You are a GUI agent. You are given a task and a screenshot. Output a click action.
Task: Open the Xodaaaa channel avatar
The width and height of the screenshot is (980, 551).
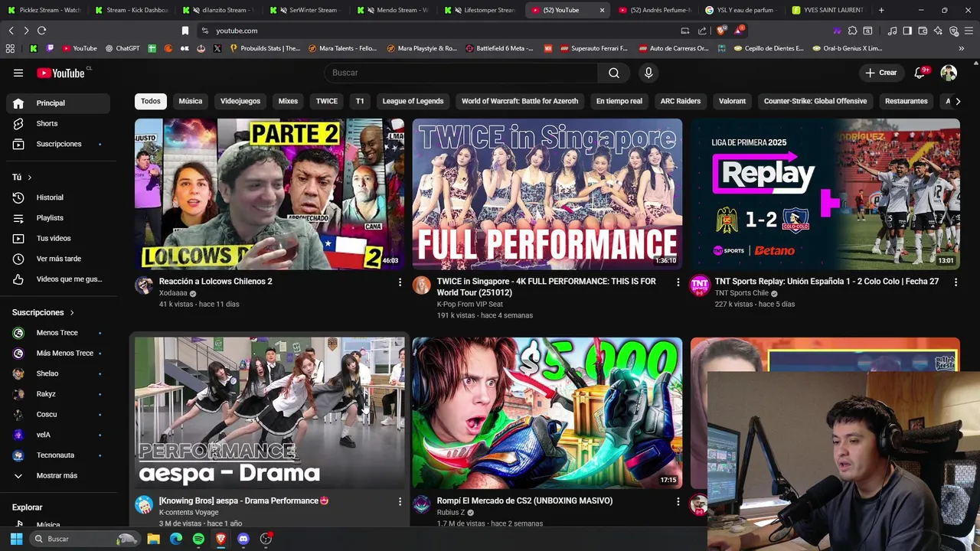(144, 285)
